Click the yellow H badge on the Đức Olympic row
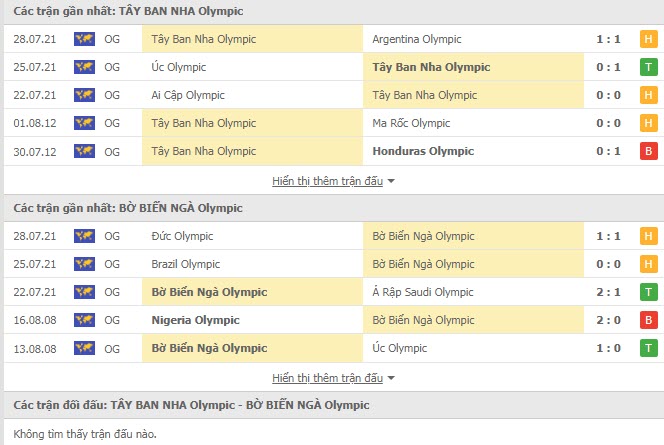Viewport: 664px width, 445px height. coord(648,236)
